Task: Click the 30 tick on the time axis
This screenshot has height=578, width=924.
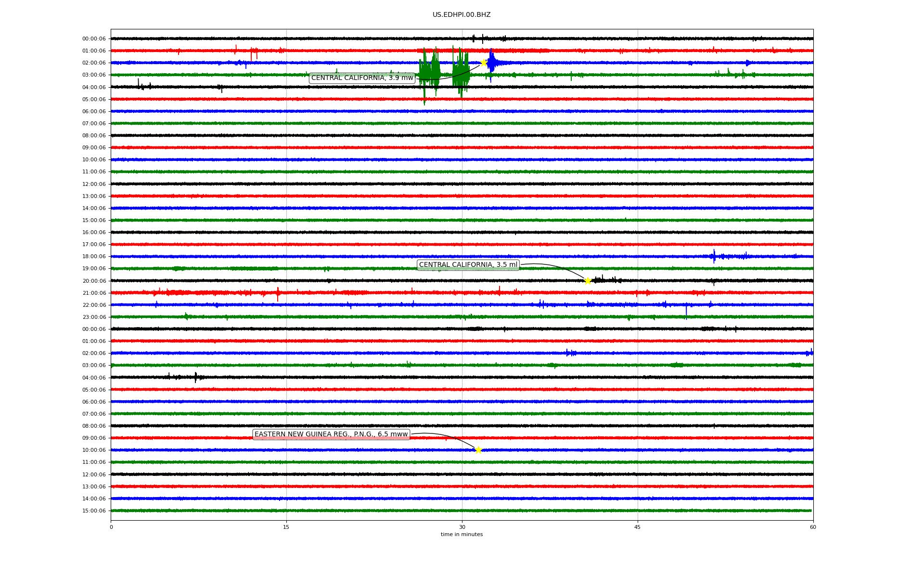Action: (x=462, y=527)
